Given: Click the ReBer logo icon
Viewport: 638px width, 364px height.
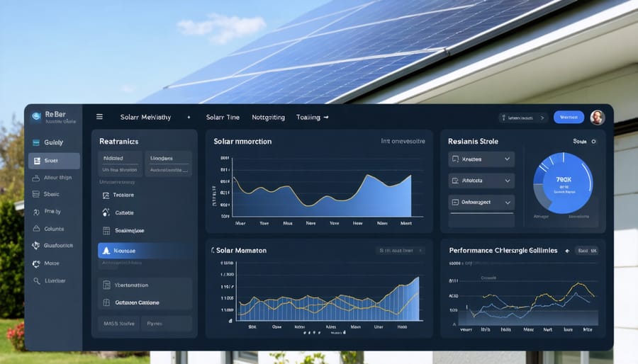Looking at the screenshot, I should (x=36, y=117).
